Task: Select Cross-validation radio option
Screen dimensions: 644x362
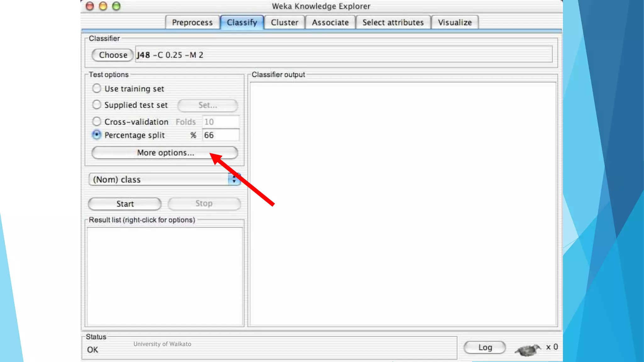Action: point(97,121)
